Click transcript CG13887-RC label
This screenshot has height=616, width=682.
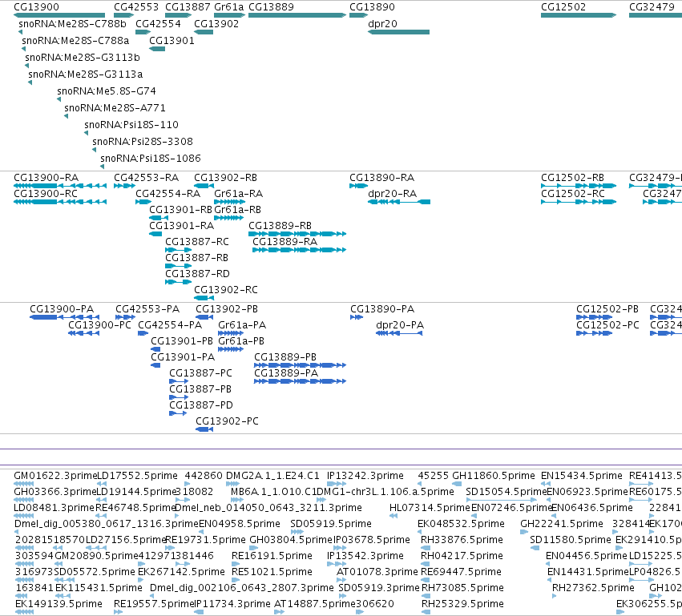point(197,242)
